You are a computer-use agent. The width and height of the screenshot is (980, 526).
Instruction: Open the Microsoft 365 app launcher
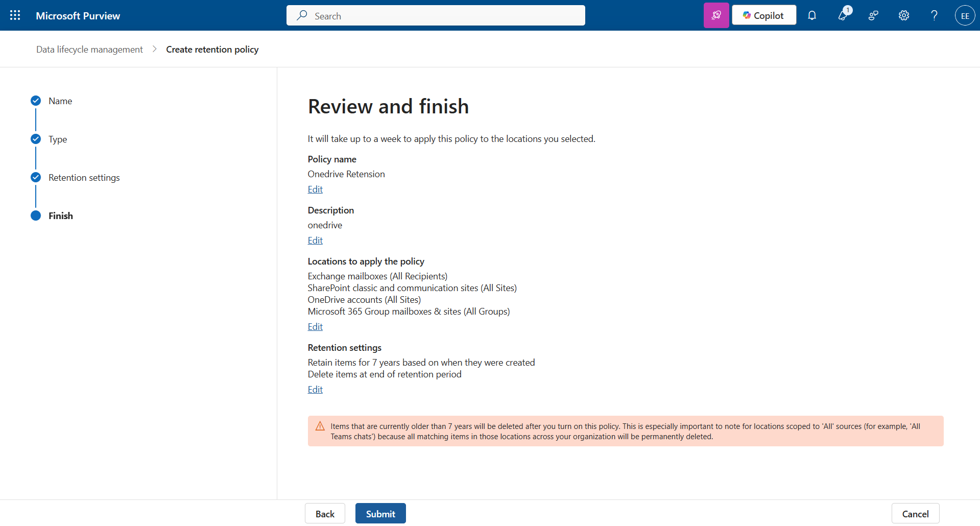(15, 15)
